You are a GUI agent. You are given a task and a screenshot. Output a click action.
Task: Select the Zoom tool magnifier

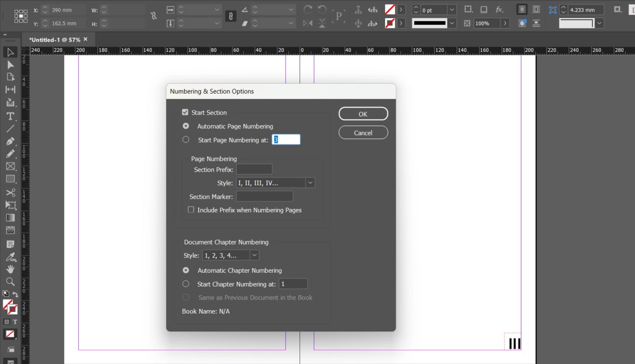click(x=10, y=282)
